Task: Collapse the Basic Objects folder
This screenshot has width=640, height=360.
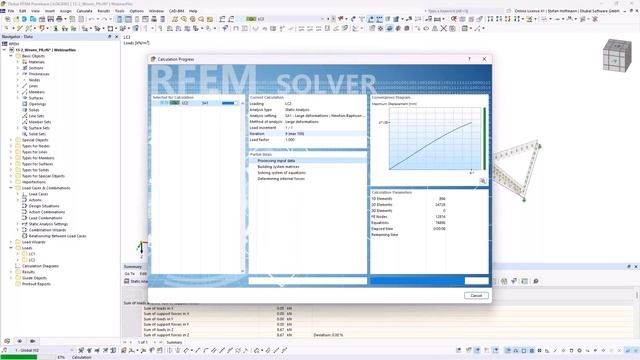Action: pos(11,56)
